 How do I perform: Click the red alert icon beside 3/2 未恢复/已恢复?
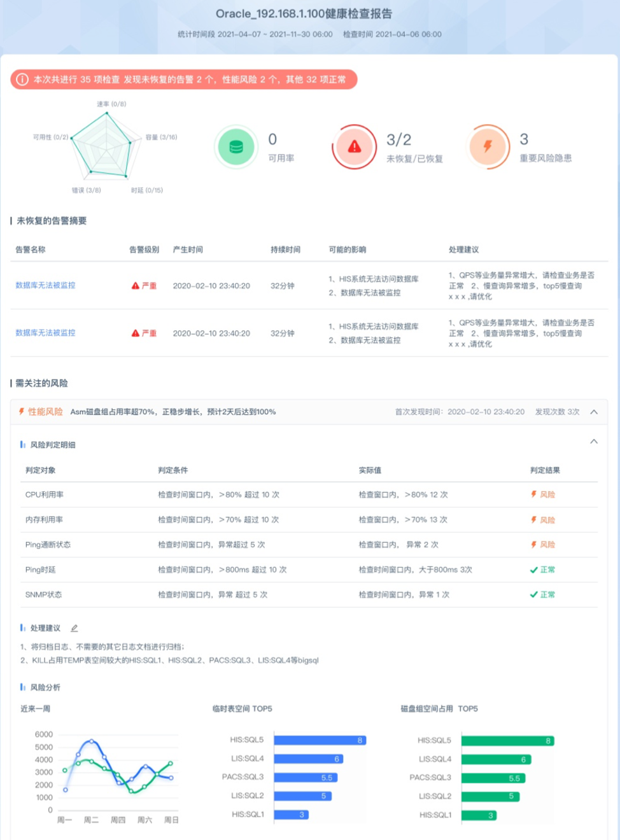pos(354,146)
